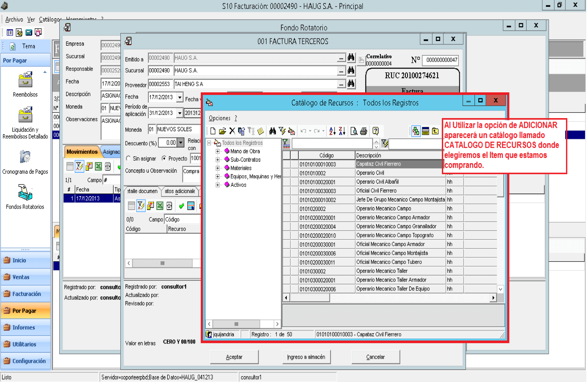Expand the Mano de Obra tree node
The height and width of the screenshot is (382, 588).
coord(218,151)
